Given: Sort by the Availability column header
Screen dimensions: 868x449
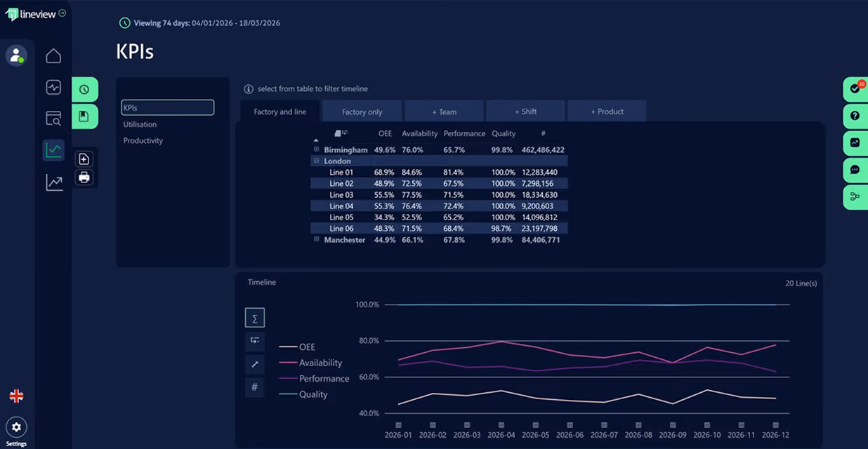Looking at the screenshot, I should pyautogui.click(x=420, y=133).
